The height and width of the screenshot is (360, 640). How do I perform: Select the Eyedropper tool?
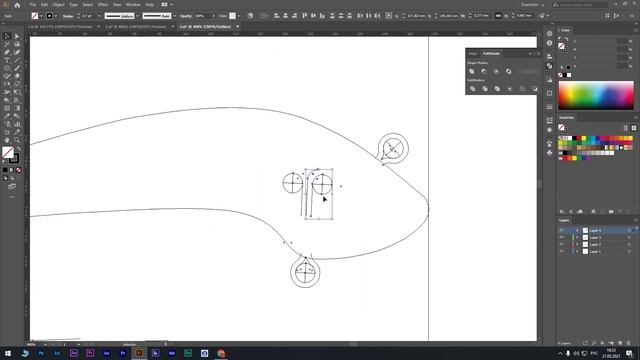pos(7,116)
